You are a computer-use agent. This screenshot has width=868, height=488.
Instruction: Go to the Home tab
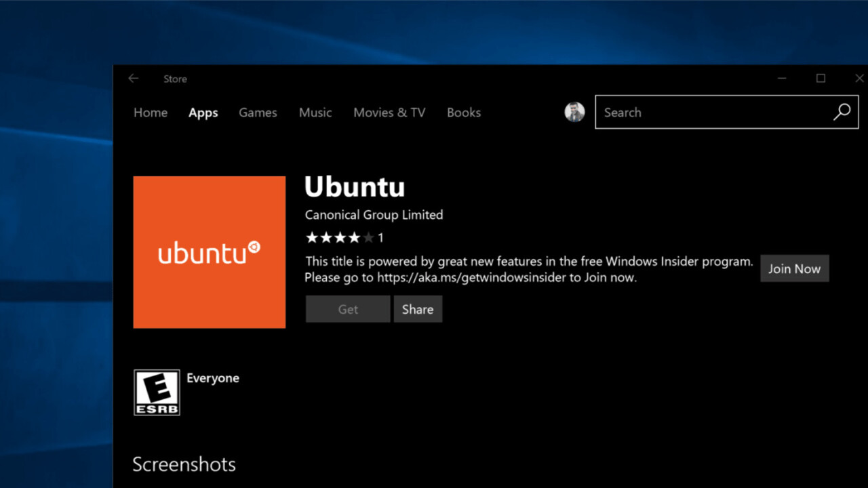pos(151,113)
